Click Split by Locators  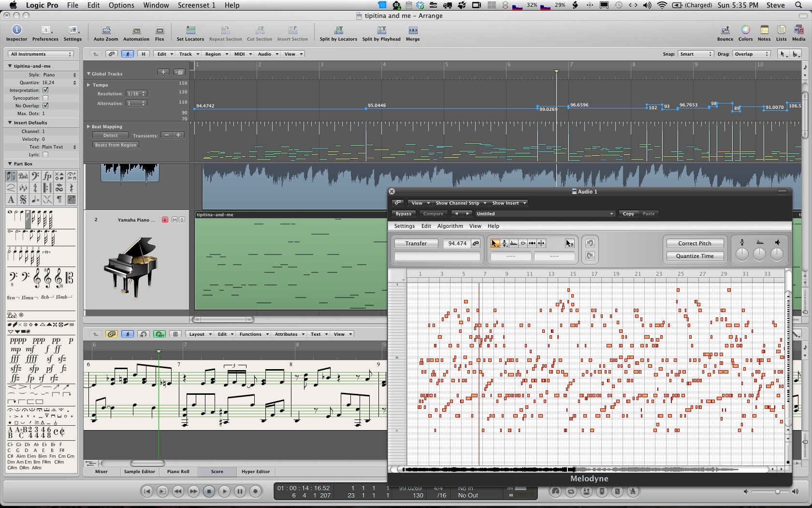(338, 33)
